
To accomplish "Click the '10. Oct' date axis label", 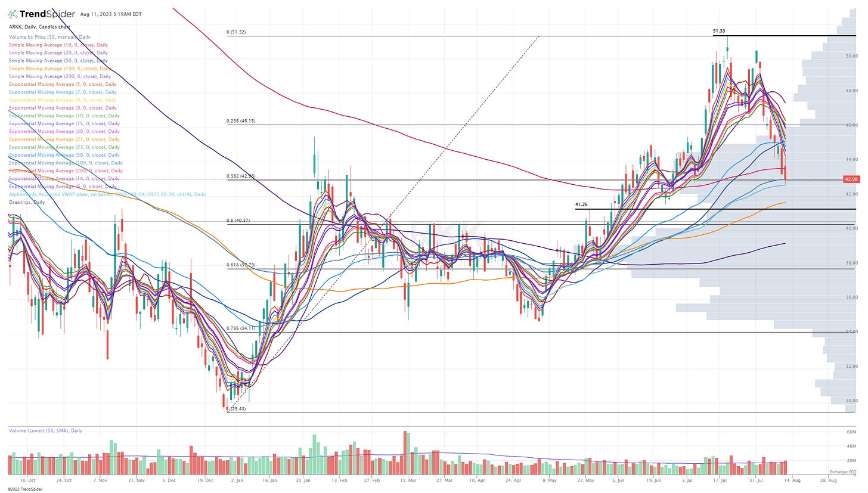I will [x=29, y=480].
